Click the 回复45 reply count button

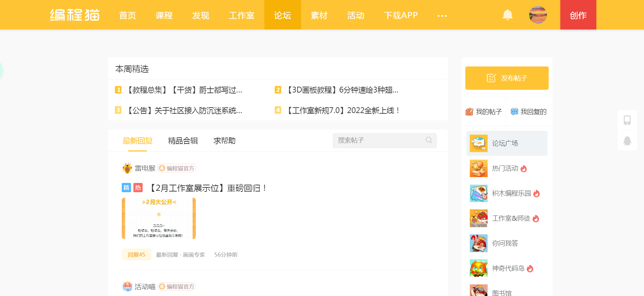point(136,255)
